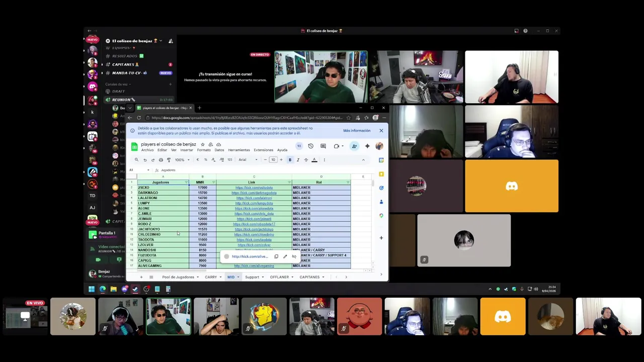Switch to the CARRY sheet tab

tap(211, 277)
